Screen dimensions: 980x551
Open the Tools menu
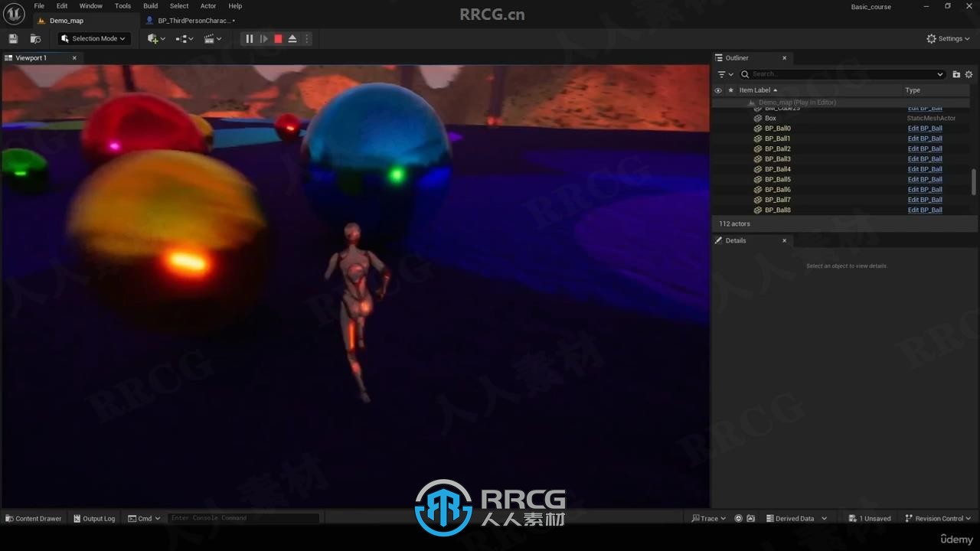pos(122,5)
